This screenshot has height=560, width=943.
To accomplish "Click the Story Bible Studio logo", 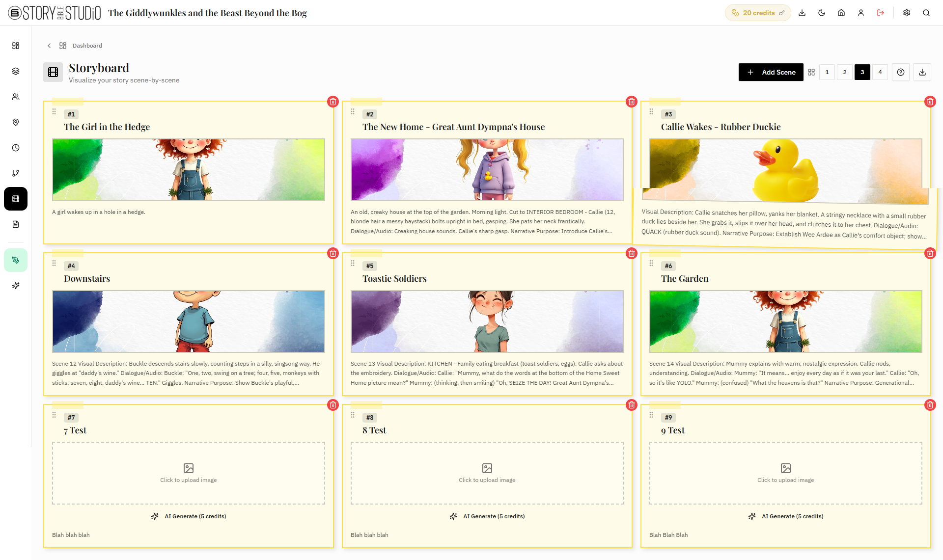I will click(55, 13).
